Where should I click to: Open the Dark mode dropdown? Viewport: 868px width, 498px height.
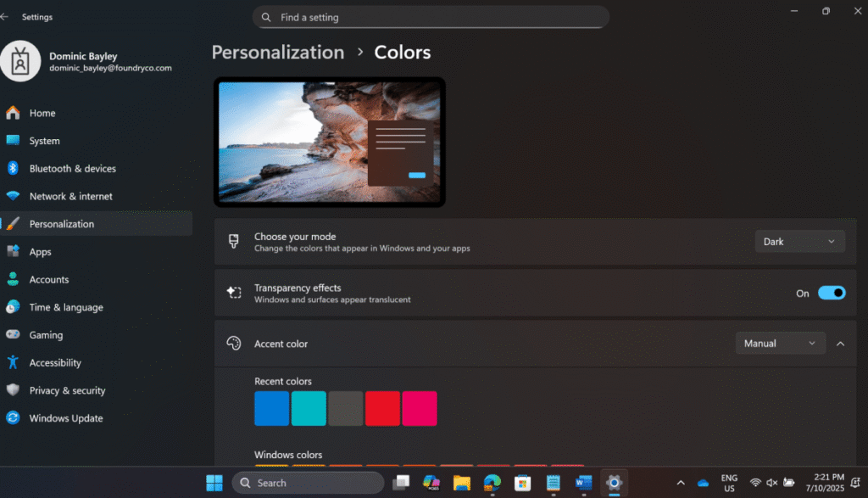798,241
